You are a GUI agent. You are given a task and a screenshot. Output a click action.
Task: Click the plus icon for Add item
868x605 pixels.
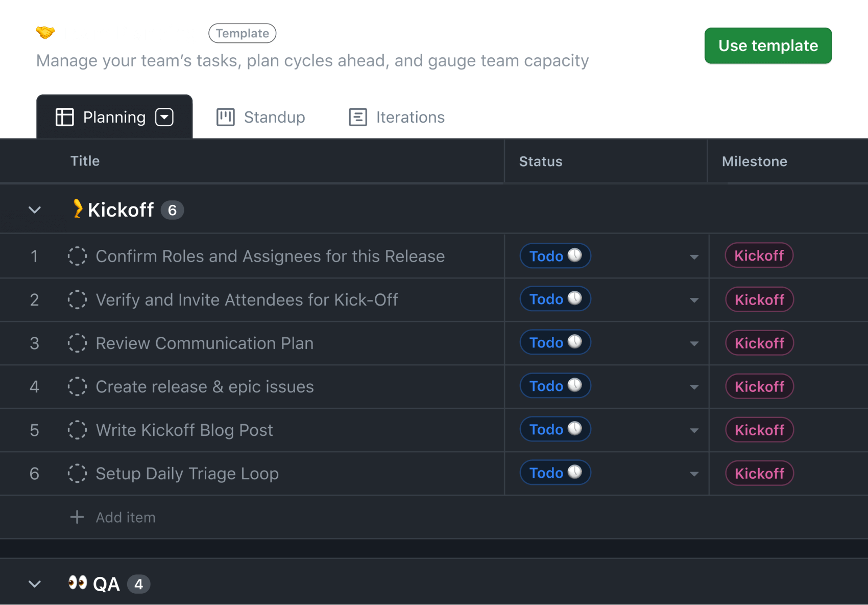[x=77, y=517]
